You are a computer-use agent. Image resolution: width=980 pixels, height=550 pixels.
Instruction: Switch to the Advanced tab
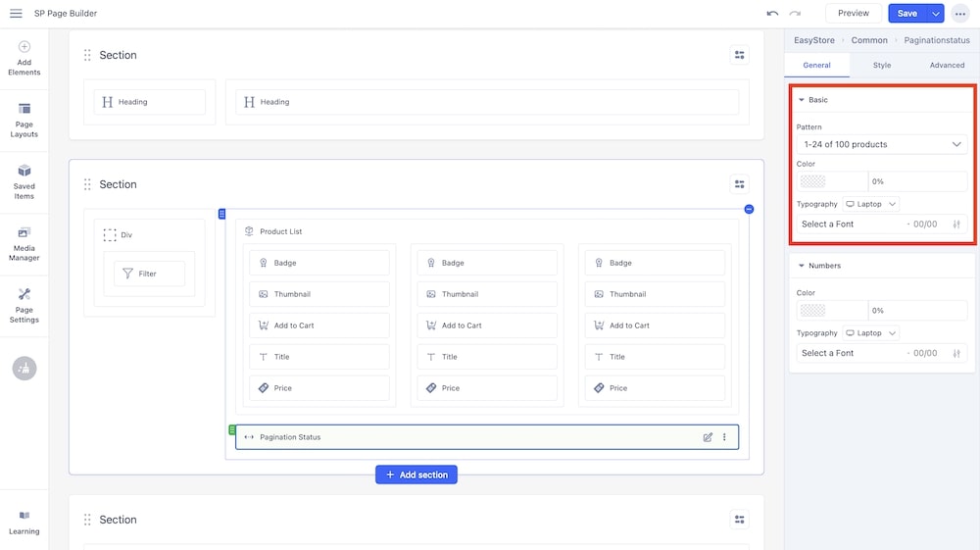(947, 66)
